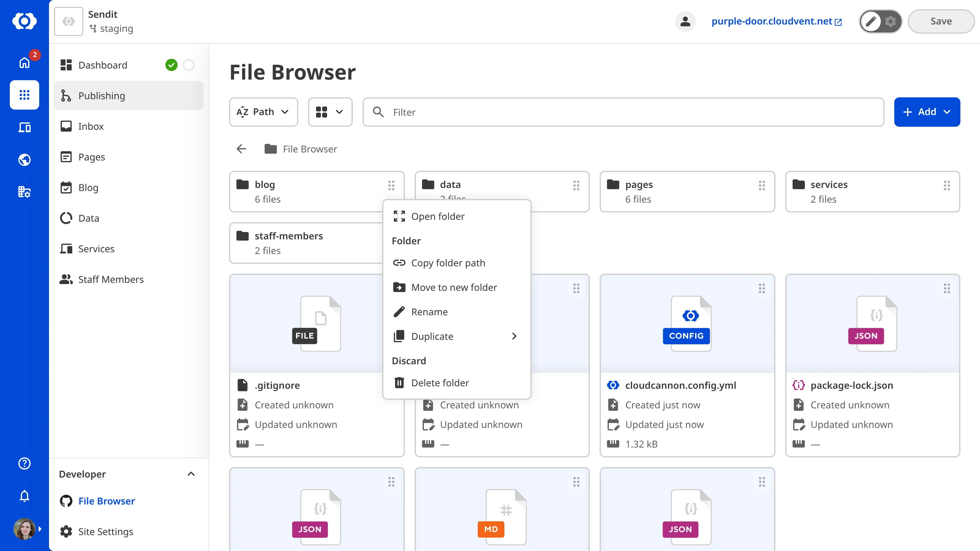980x551 pixels.
Task: Open File Browser in Developer section
Action: click(129, 501)
